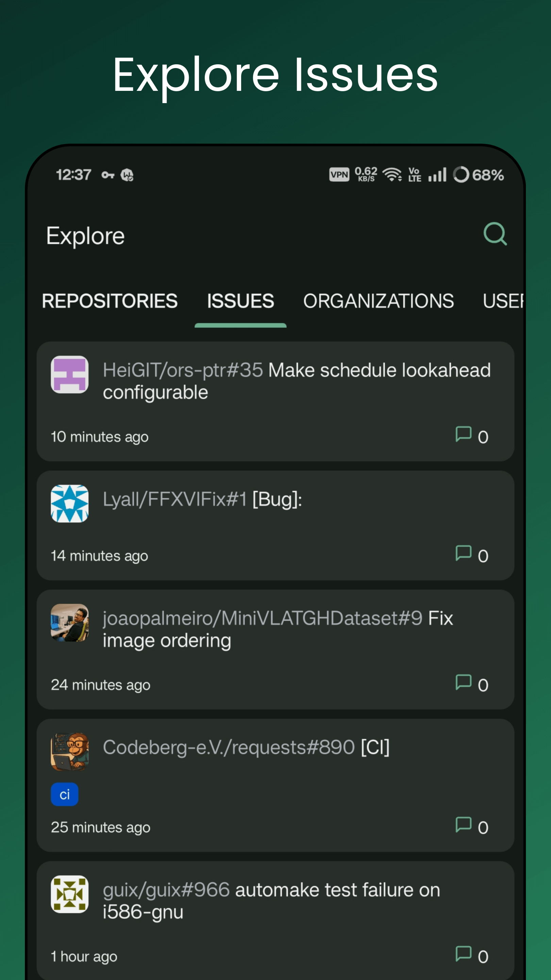Screen dimensions: 551x980
Task: Open the search function
Action: [x=495, y=235]
